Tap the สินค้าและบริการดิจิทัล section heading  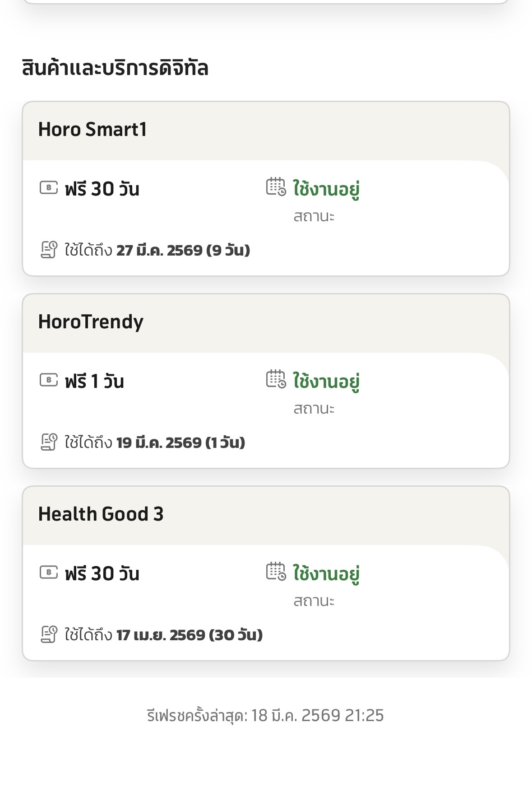pos(115,69)
